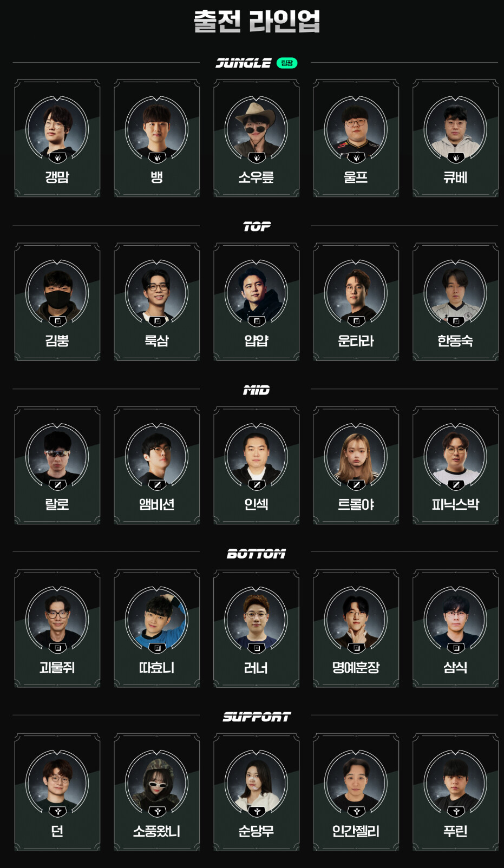Click the 출전 라인업 page title
This screenshot has width=504, height=868.
point(257,22)
